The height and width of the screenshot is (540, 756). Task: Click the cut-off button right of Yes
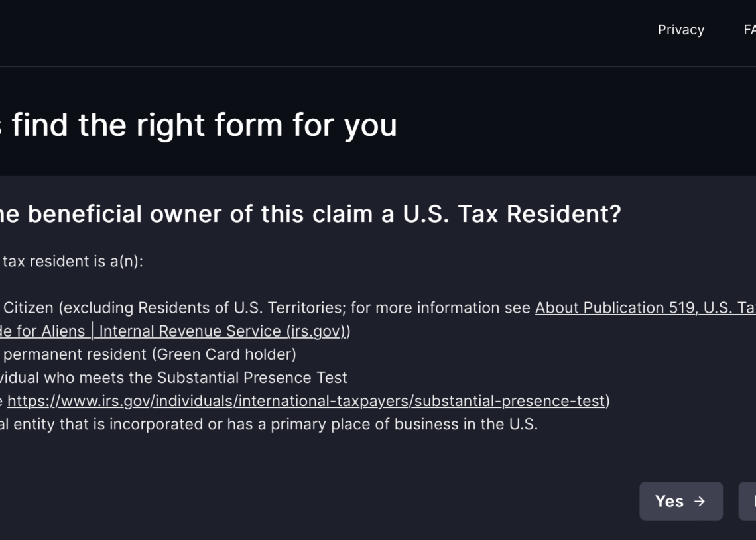tap(748, 501)
